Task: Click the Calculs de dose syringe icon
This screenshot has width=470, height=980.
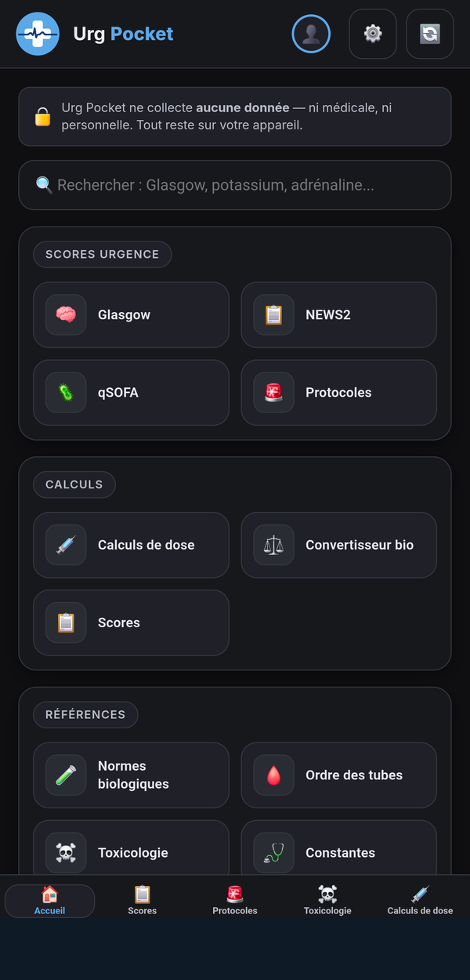Action: (66, 545)
